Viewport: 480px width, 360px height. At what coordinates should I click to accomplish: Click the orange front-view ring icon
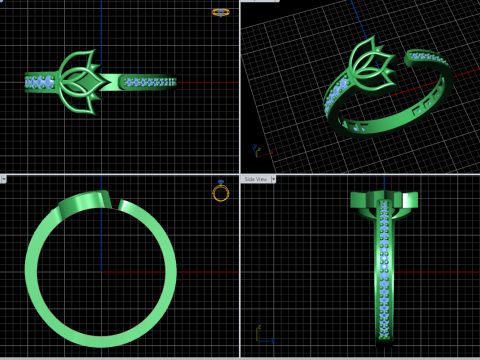point(221,191)
